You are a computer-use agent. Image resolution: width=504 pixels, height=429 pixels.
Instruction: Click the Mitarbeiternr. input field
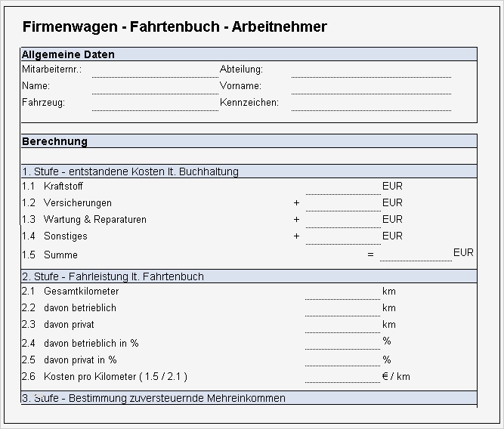click(x=154, y=69)
